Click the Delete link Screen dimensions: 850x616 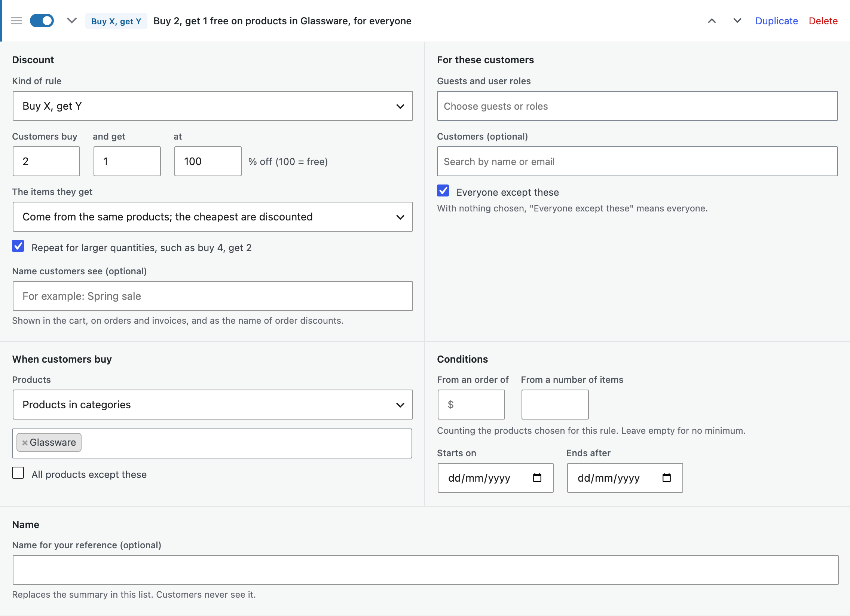[823, 21]
